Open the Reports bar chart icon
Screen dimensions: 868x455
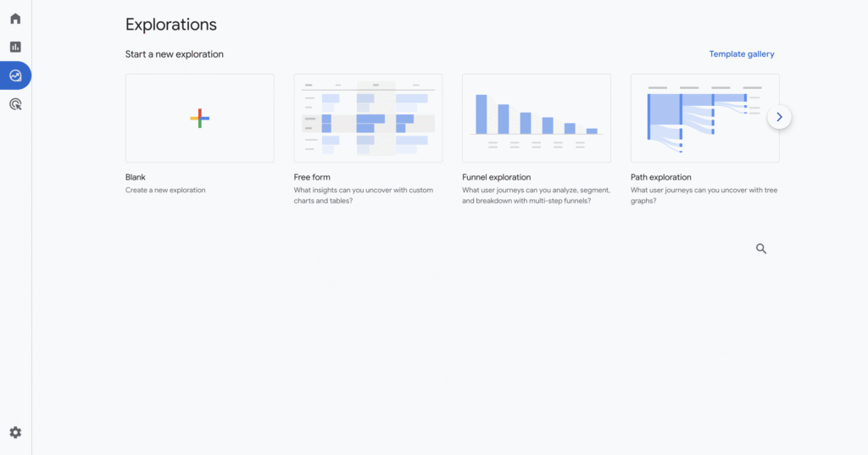15,47
